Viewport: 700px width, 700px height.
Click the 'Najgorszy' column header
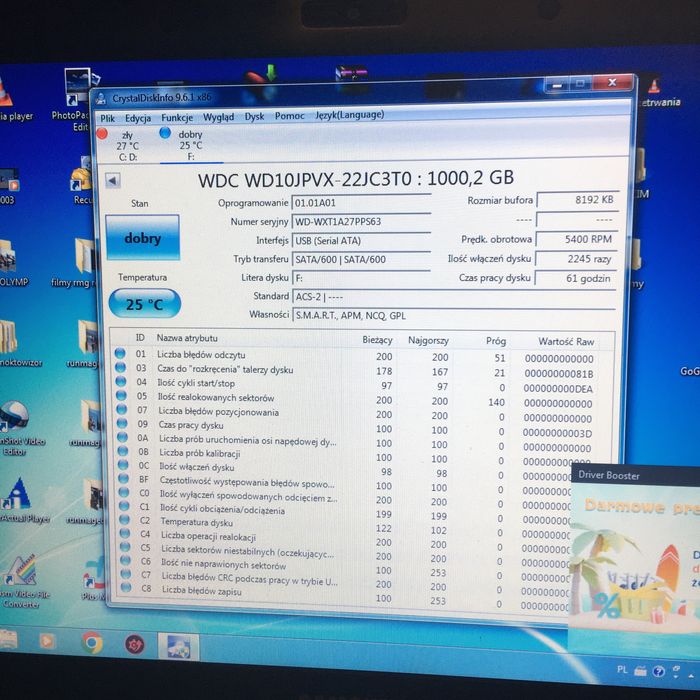point(428,340)
